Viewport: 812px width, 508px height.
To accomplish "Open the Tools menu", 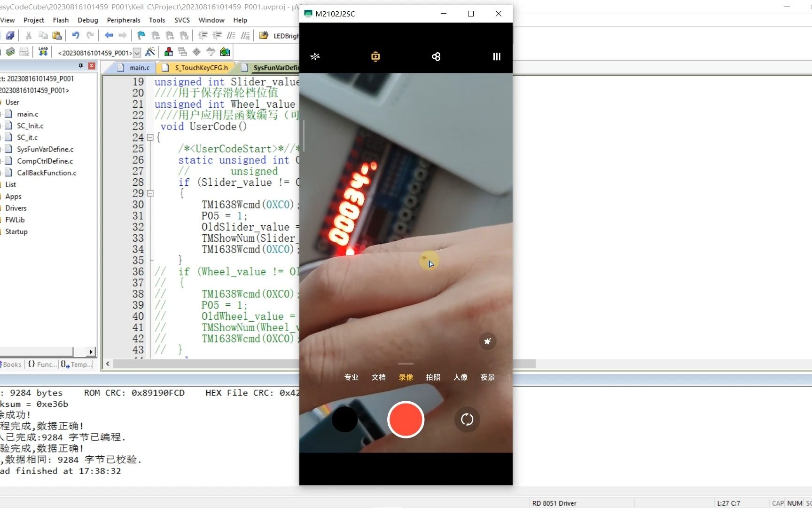I will (x=157, y=20).
